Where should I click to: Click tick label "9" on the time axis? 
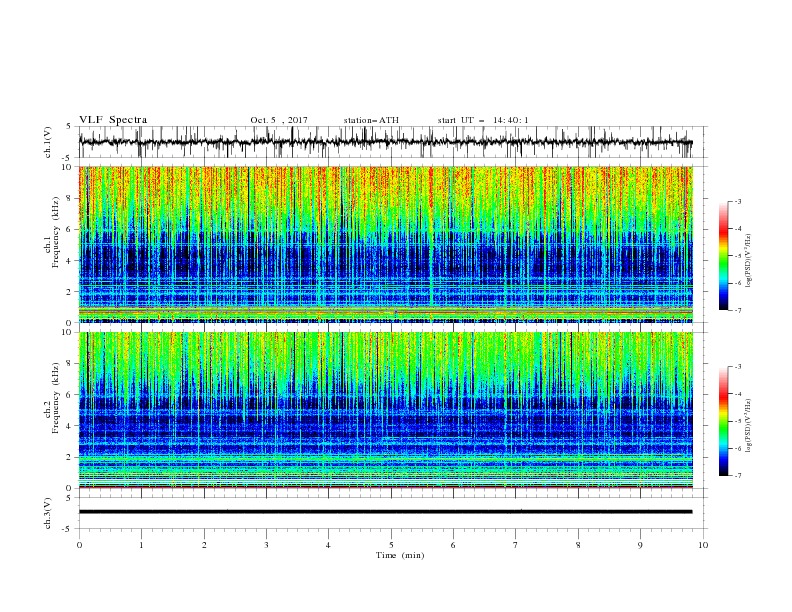click(x=640, y=545)
